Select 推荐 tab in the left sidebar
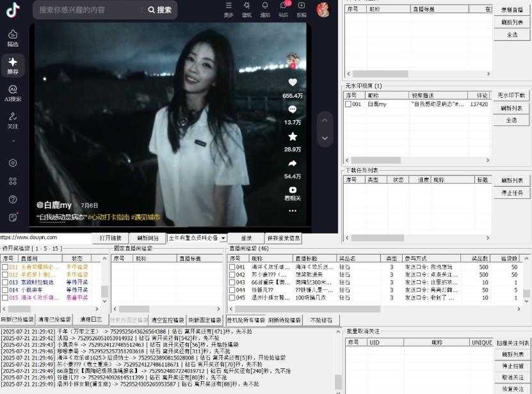Viewport: 532px width, 394px height. (13, 65)
